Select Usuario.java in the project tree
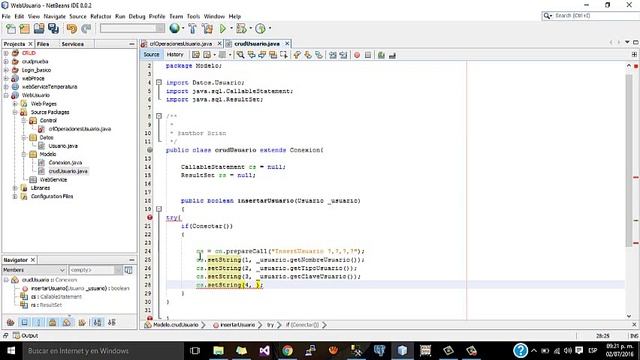The image size is (640, 360). pos(63,146)
